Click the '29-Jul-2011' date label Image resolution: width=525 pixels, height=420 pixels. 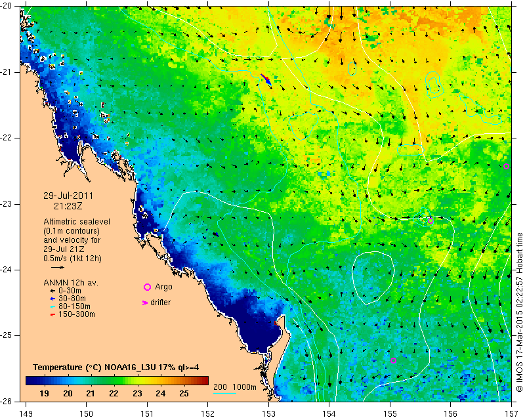68,196
